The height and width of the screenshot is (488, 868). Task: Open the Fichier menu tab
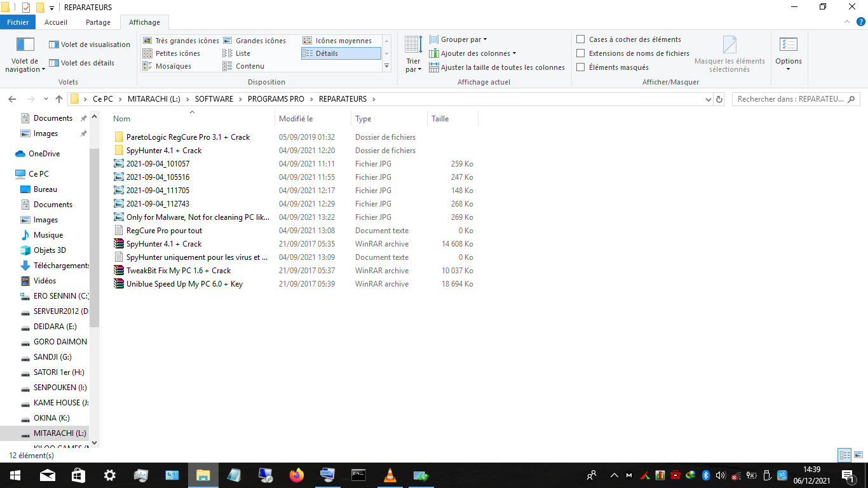[x=18, y=22]
